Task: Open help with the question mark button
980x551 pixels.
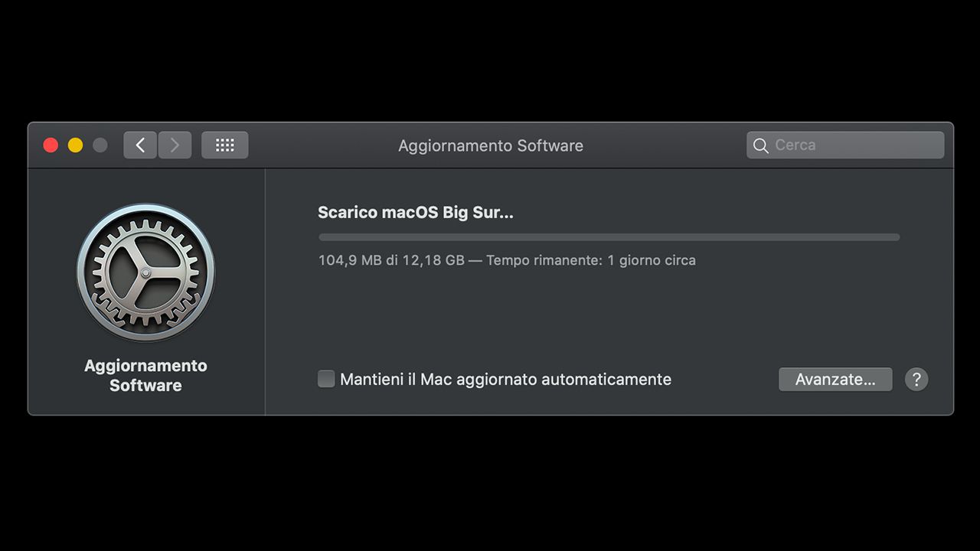Action: pyautogui.click(x=916, y=379)
